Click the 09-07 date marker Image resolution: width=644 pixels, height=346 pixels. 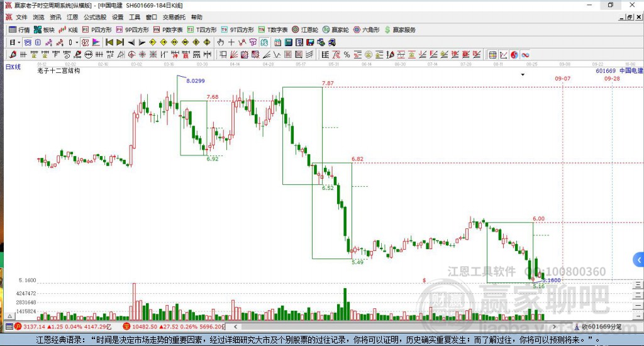click(563, 79)
